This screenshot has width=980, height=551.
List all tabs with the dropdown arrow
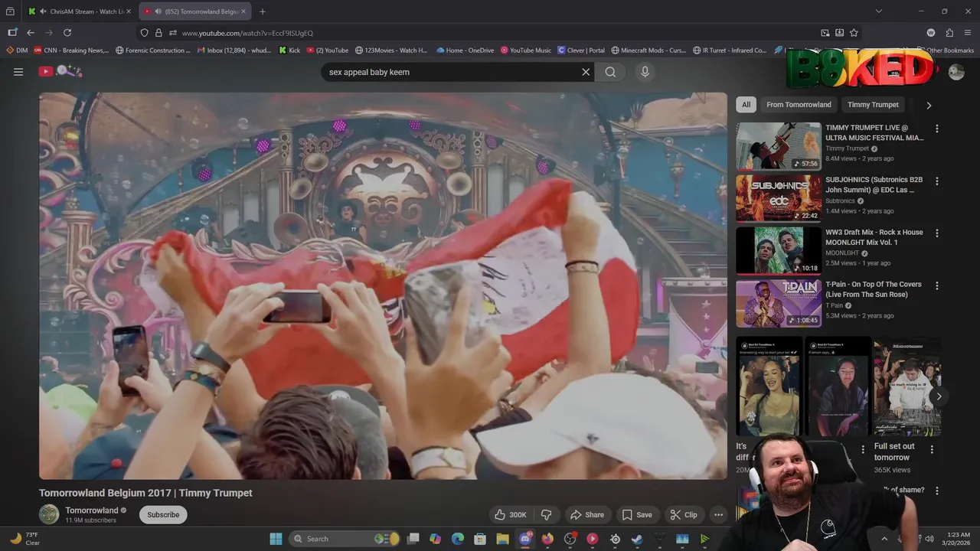click(879, 11)
